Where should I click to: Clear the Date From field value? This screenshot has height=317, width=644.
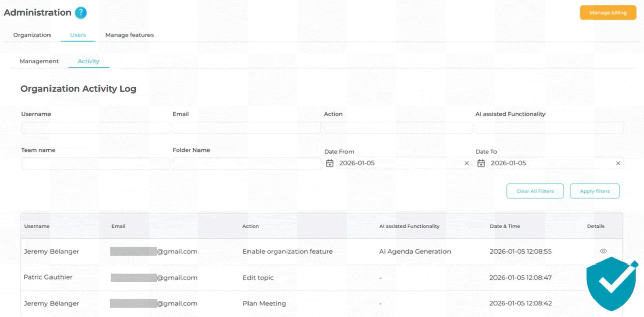[x=466, y=163]
